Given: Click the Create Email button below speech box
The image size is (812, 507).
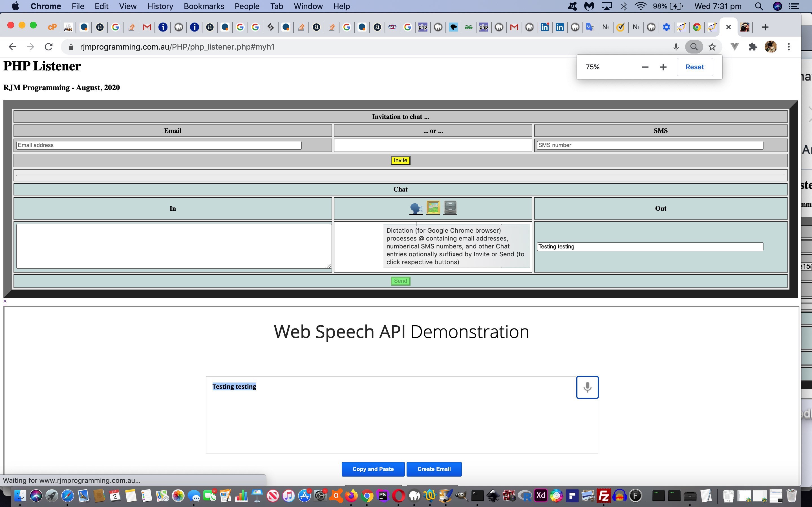Looking at the screenshot, I should [x=434, y=469].
